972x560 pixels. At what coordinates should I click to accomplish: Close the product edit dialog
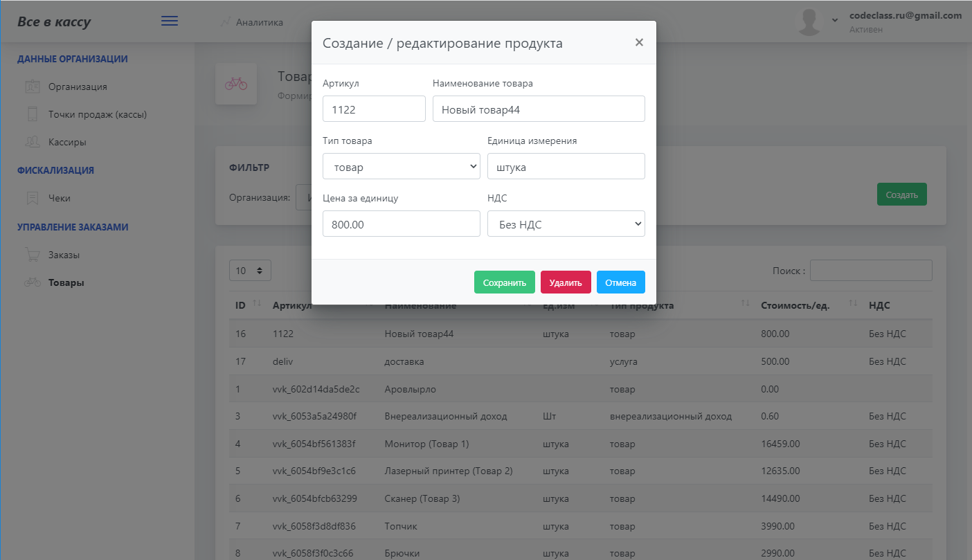(639, 42)
